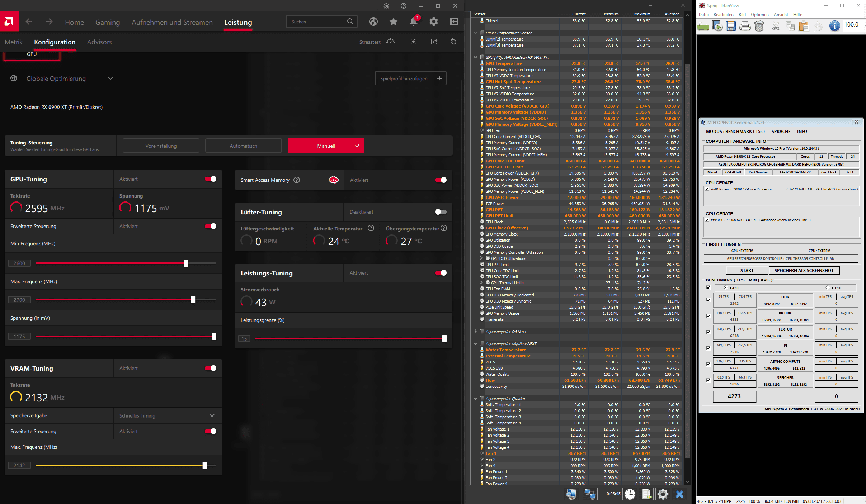Switch to Metrik sub-tab
The width and height of the screenshot is (866, 504).
coord(14,42)
